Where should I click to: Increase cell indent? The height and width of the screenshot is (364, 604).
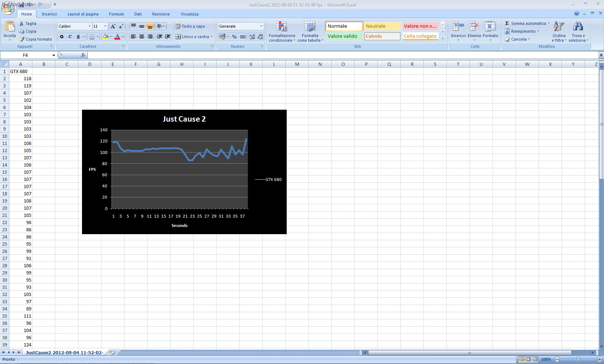coord(168,37)
